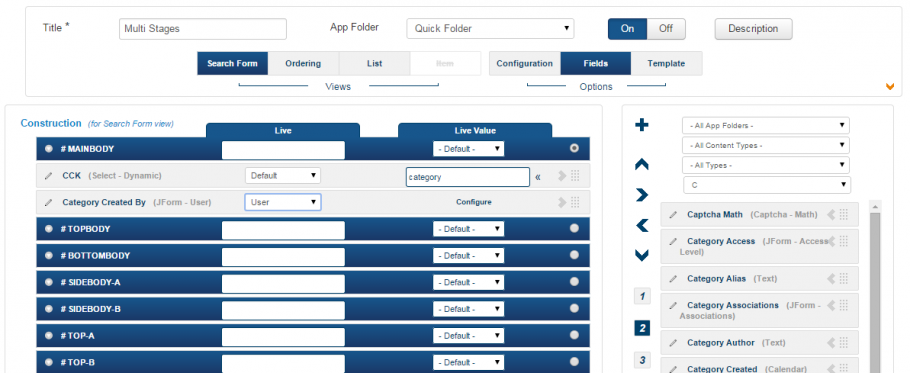Edit Captcha Math field pencil icon
The height and width of the screenshot is (373, 910).
(673, 215)
